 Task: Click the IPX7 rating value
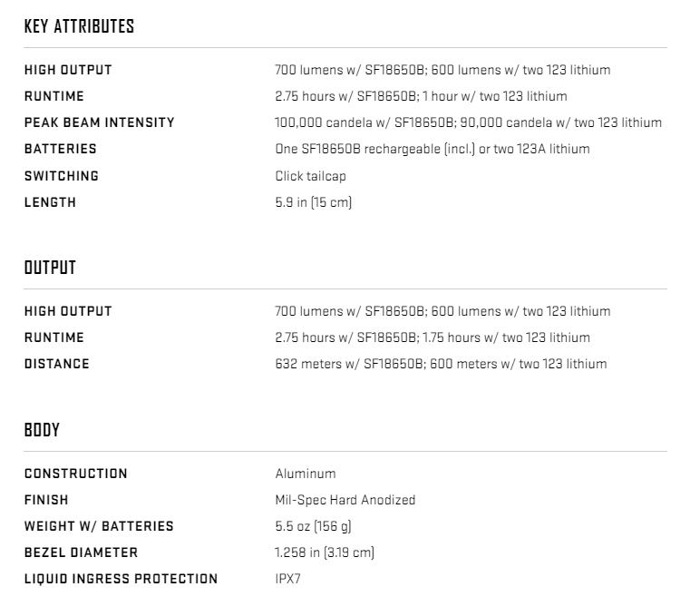click(287, 579)
